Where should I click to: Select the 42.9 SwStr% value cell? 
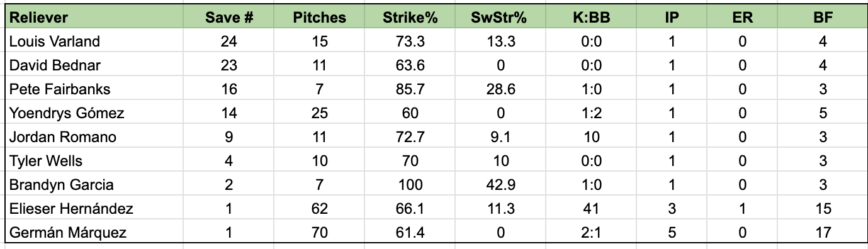coord(499,185)
